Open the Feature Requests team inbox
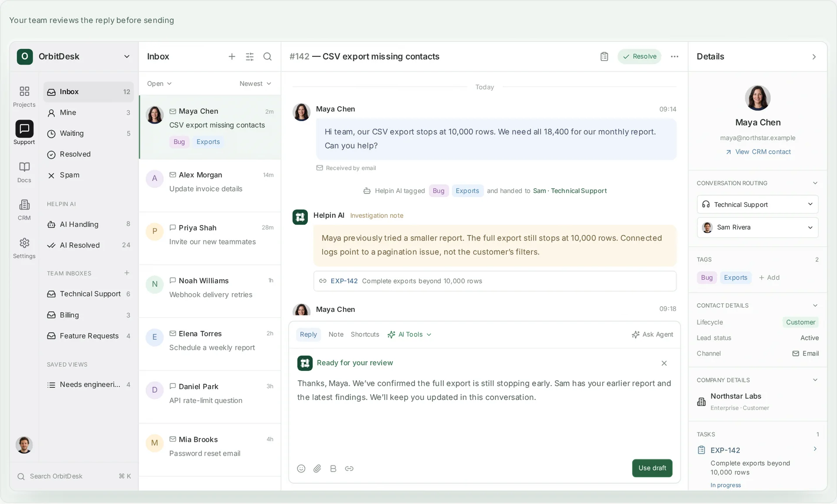Image resolution: width=837 pixels, height=504 pixels. 88,336
